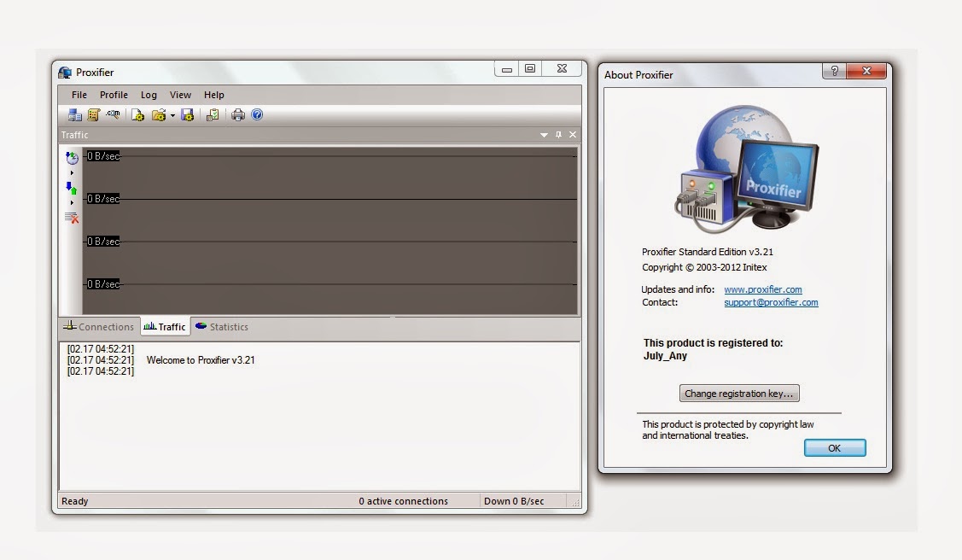Image resolution: width=962 pixels, height=560 pixels.
Task: Open the Help menu
Action: click(214, 95)
